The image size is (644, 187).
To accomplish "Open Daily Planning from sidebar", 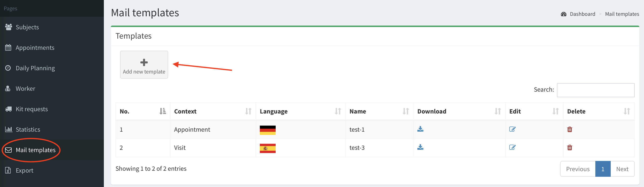I will 35,68.
